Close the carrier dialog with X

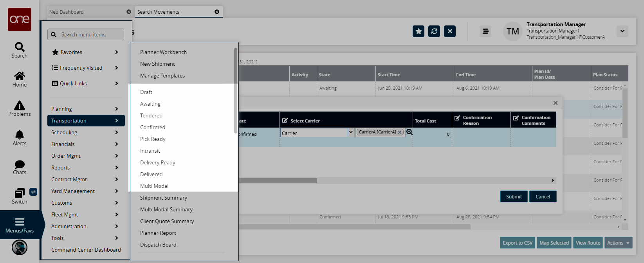556,103
